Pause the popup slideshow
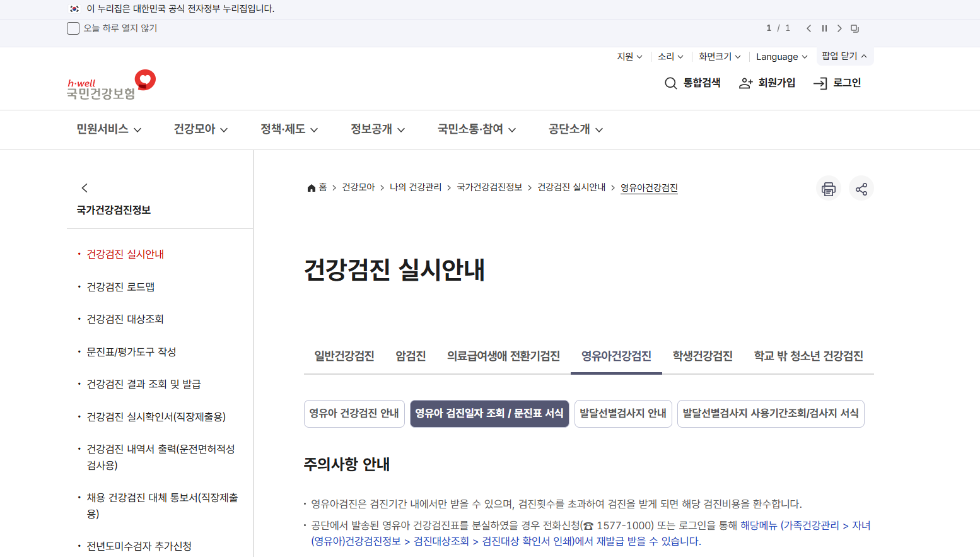Screen dimensions: 980x557 (824, 28)
